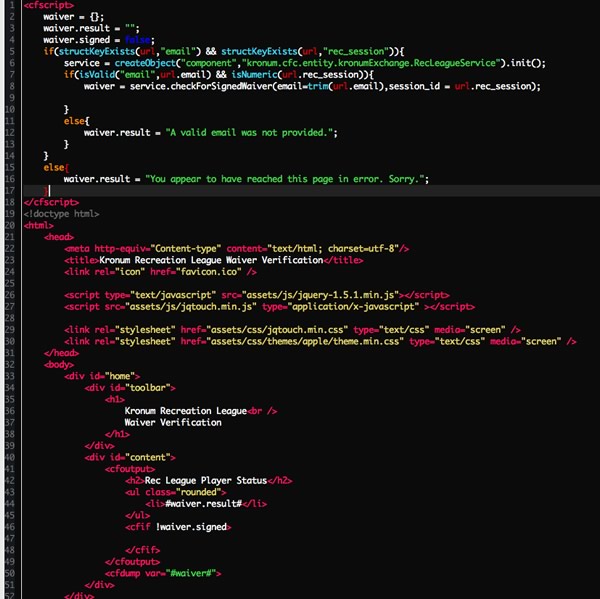Click the "A valid email was not provided." string

pos(249,133)
